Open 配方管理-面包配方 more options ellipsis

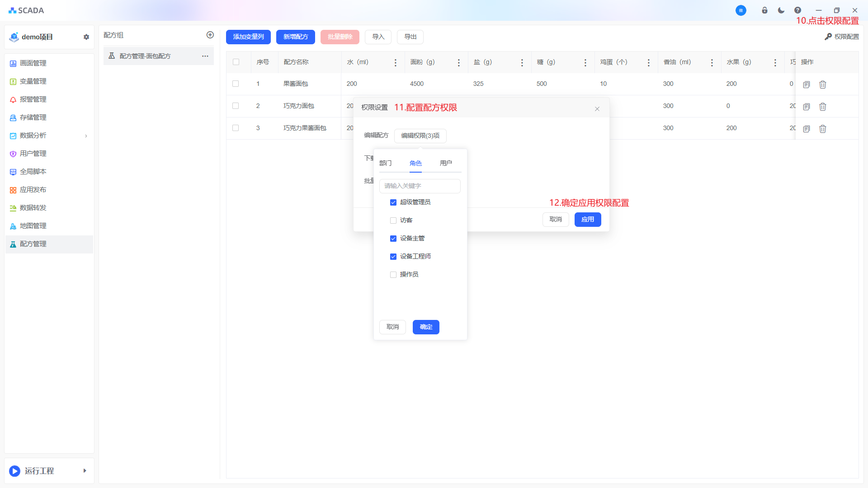[x=205, y=56]
